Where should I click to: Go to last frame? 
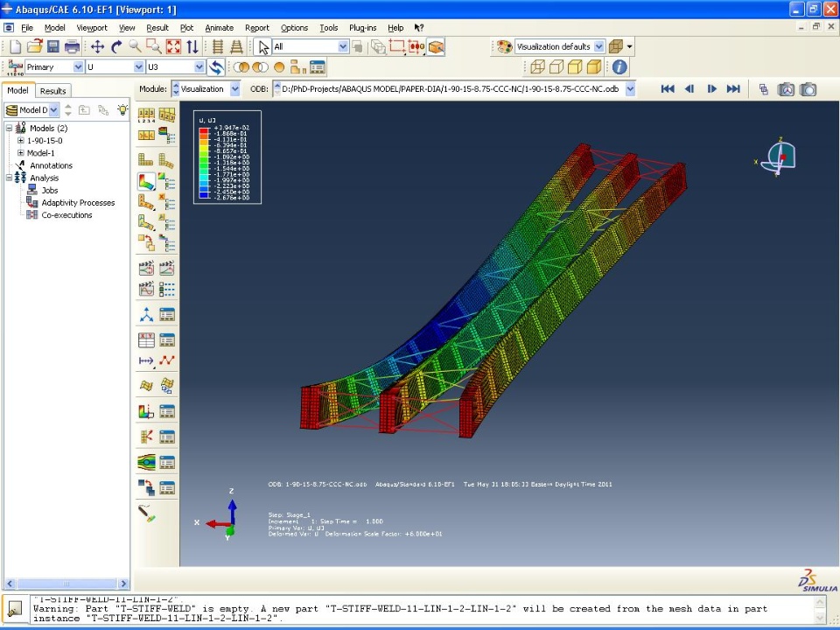(733, 89)
